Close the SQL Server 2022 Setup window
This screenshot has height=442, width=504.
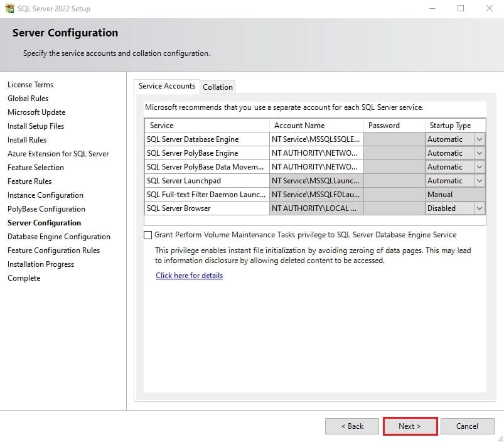[489, 8]
